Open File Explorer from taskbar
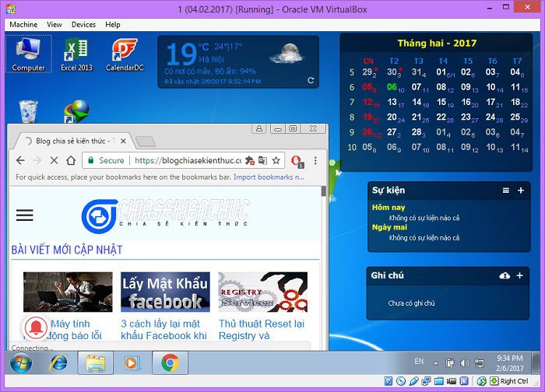Image resolution: width=545 pixels, height=392 pixels. click(95, 363)
